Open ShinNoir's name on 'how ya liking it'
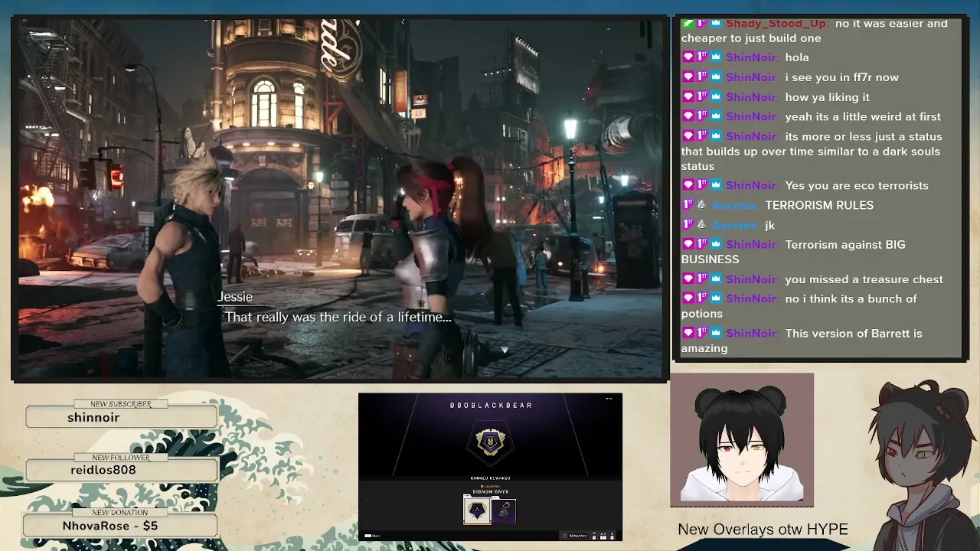 (x=752, y=97)
